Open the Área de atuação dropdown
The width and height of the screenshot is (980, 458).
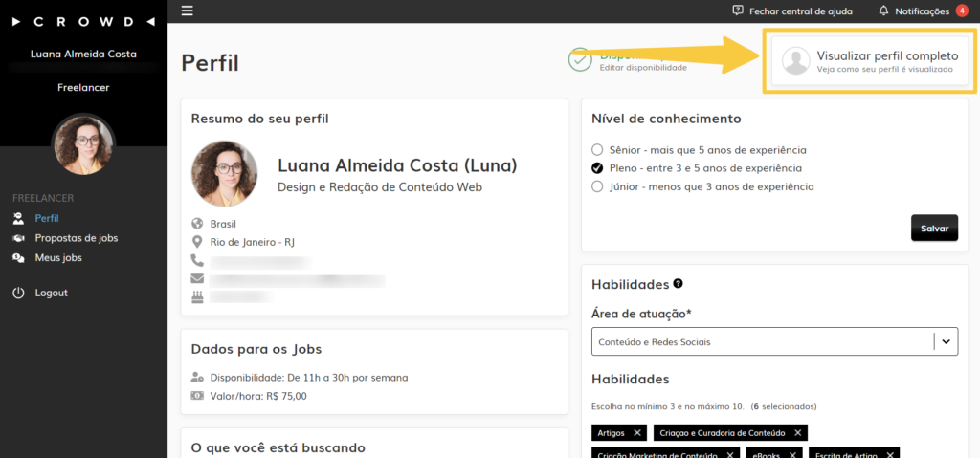774,341
